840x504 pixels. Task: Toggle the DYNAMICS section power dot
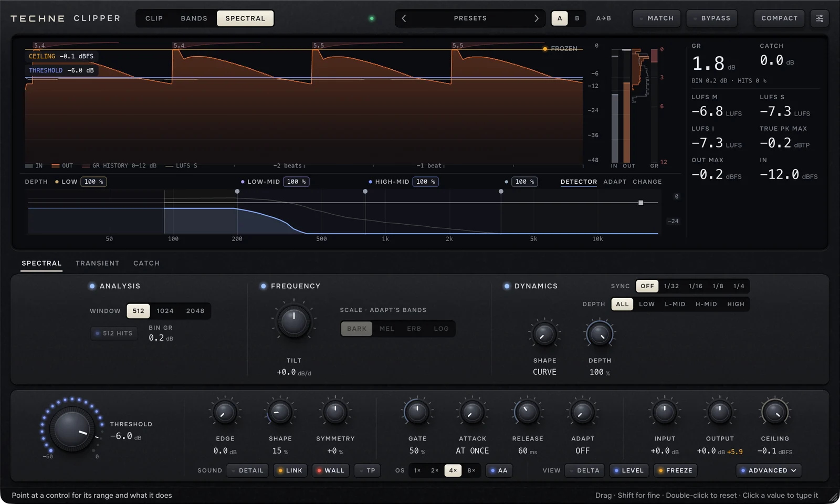pyautogui.click(x=507, y=286)
